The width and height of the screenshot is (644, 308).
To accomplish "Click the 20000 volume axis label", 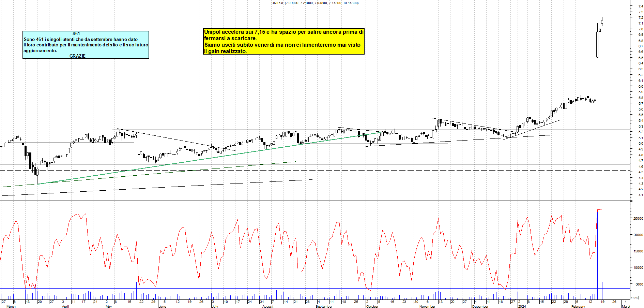I will coord(638,235).
